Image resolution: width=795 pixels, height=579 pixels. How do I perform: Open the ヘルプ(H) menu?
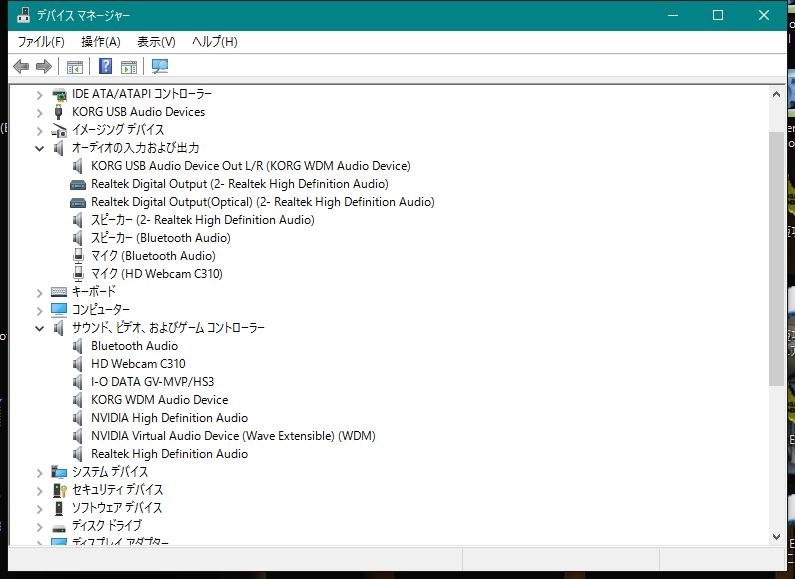(x=214, y=42)
